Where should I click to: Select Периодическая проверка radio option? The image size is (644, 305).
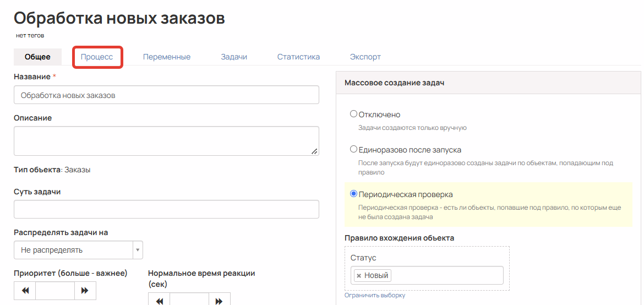click(x=353, y=194)
